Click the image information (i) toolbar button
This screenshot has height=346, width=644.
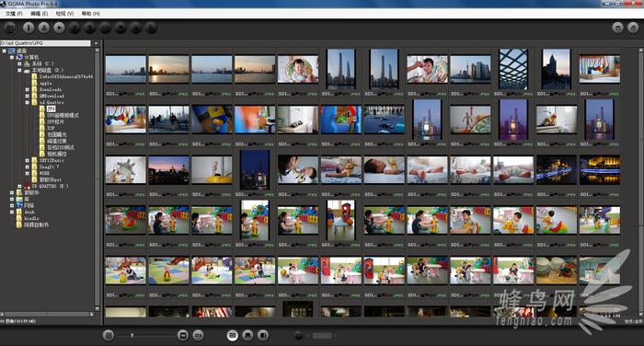[29, 28]
